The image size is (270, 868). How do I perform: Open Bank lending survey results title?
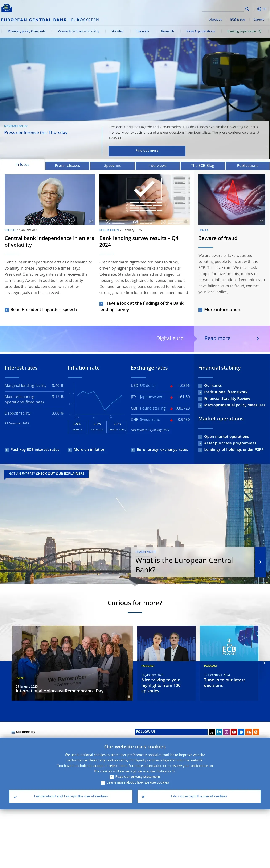[x=139, y=241]
